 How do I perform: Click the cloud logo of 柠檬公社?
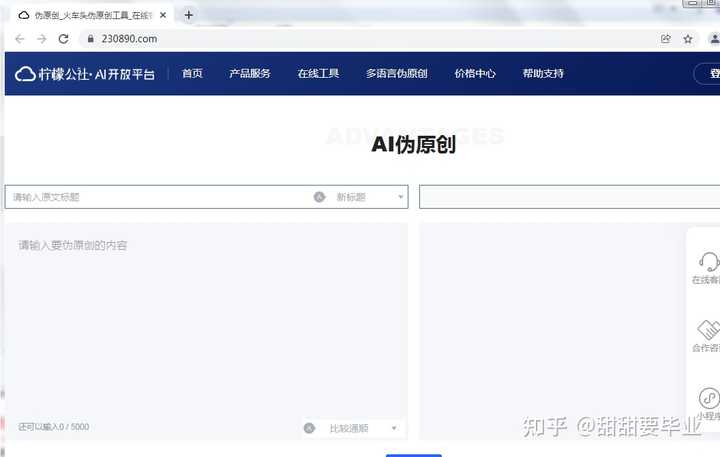point(25,73)
